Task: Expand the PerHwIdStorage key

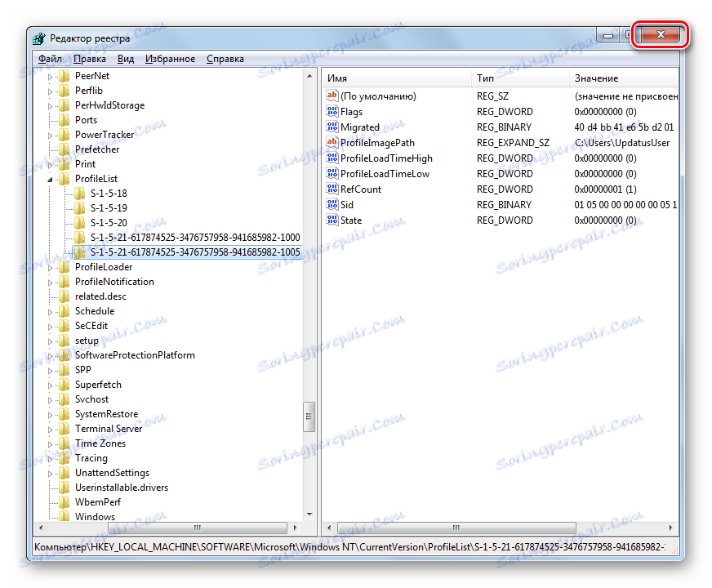Action: pyautogui.click(x=50, y=106)
